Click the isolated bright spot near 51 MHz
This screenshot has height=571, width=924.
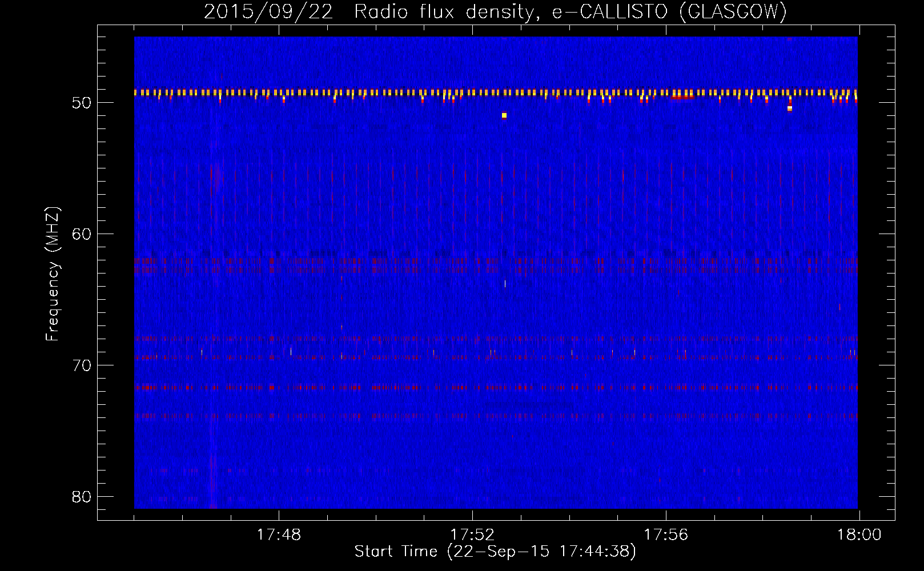tap(504, 115)
